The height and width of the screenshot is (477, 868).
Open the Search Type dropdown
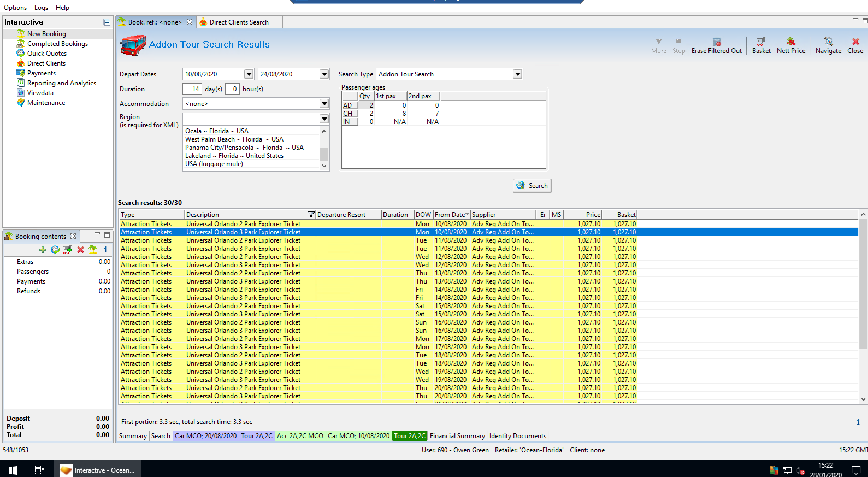518,74
